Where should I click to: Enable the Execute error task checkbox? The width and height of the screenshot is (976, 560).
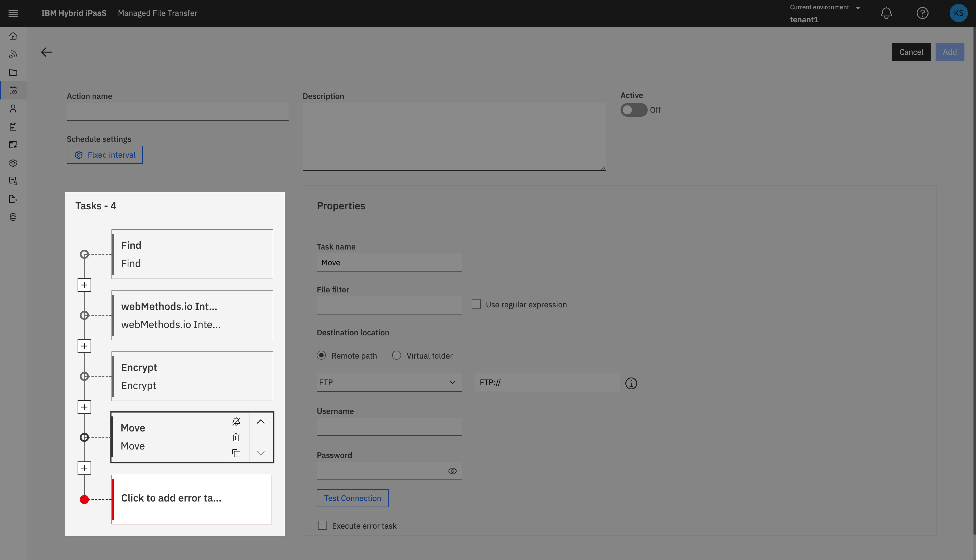pos(322,525)
